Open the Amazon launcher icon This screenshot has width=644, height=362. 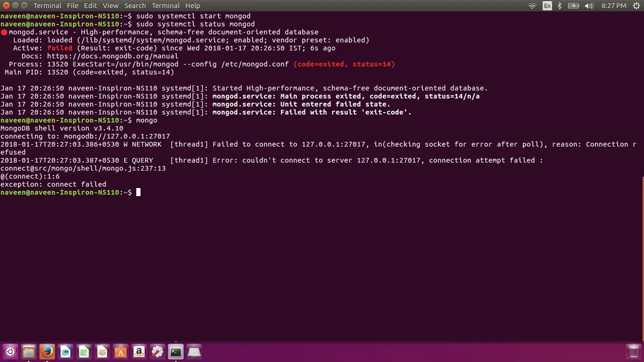(x=139, y=352)
